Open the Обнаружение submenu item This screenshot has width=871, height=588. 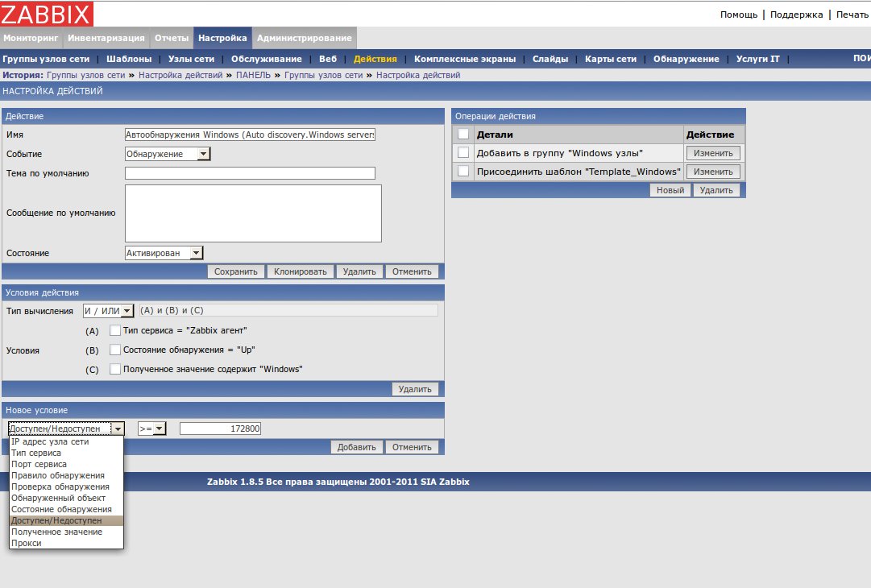pos(686,59)
